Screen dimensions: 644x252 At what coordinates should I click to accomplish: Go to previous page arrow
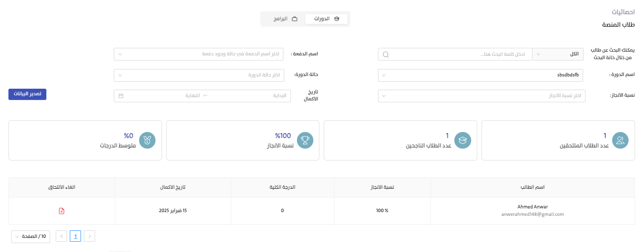point(89,236)
